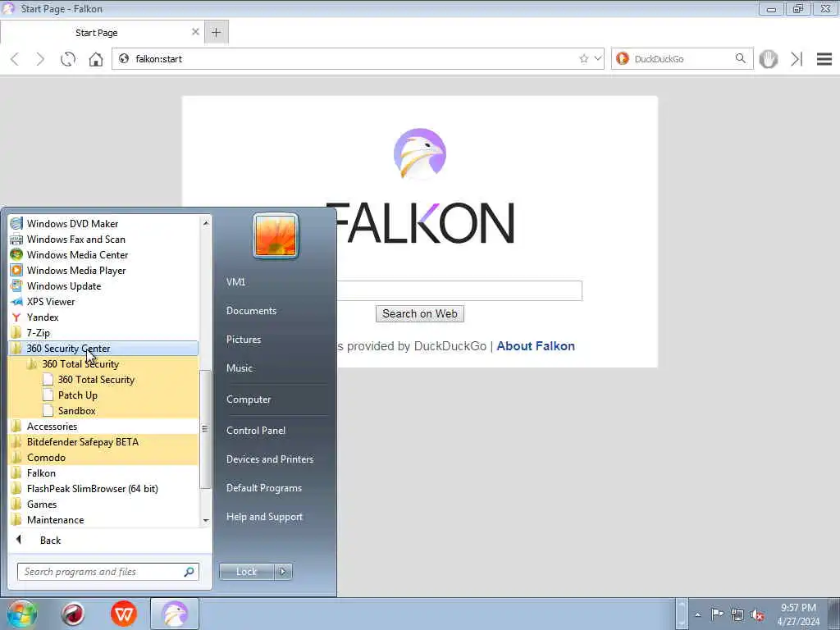Click the sidebar toggle arrow icon in the toolbar
Screen dimensions: 840x630
pyautogui.click(x=797, y=59)
